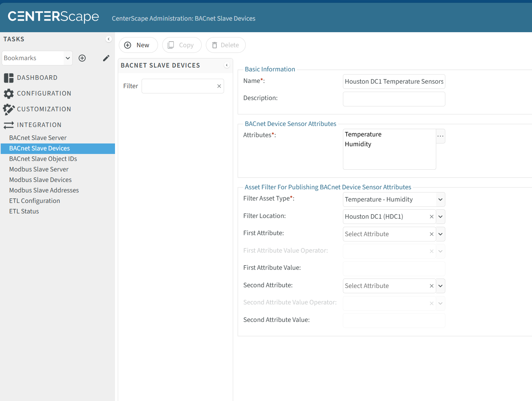
Task: Clear the First Attribute selection
Action: click(432, 234)
